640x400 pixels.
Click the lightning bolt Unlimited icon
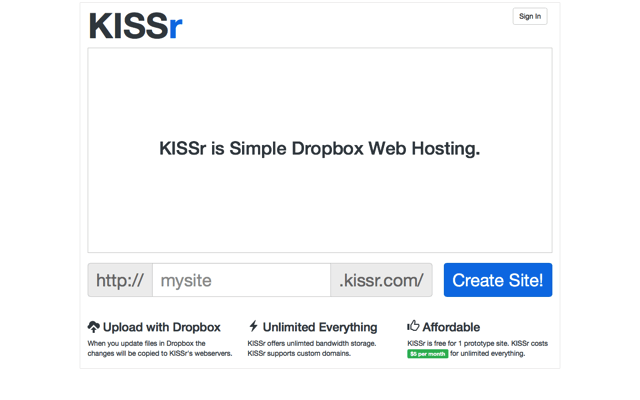coord(253,326)
